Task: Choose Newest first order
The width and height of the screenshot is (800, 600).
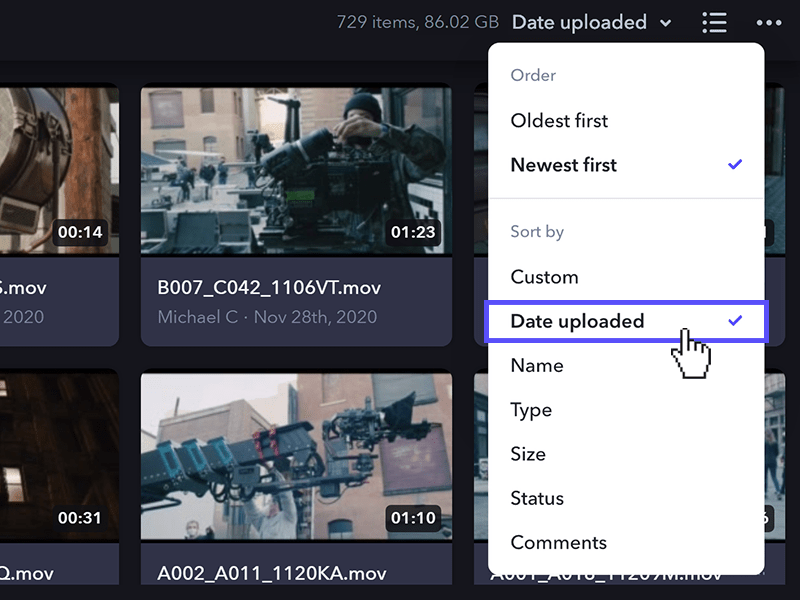Action: pyautogui.click(x=626, y=165)
